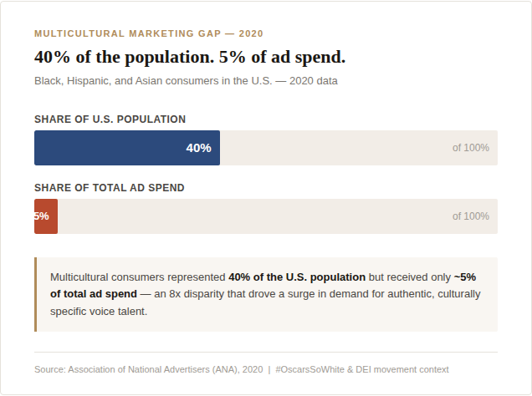532x396 pixels.
Task: Click the 'specific voice talent' callout text
Action: tap(99, 312)
